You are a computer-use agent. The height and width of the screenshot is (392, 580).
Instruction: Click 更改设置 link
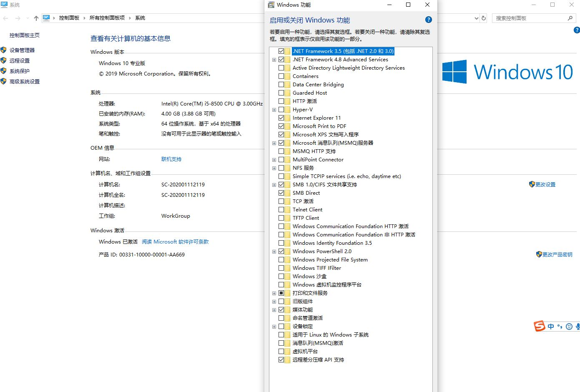click(x=545, y=184)
